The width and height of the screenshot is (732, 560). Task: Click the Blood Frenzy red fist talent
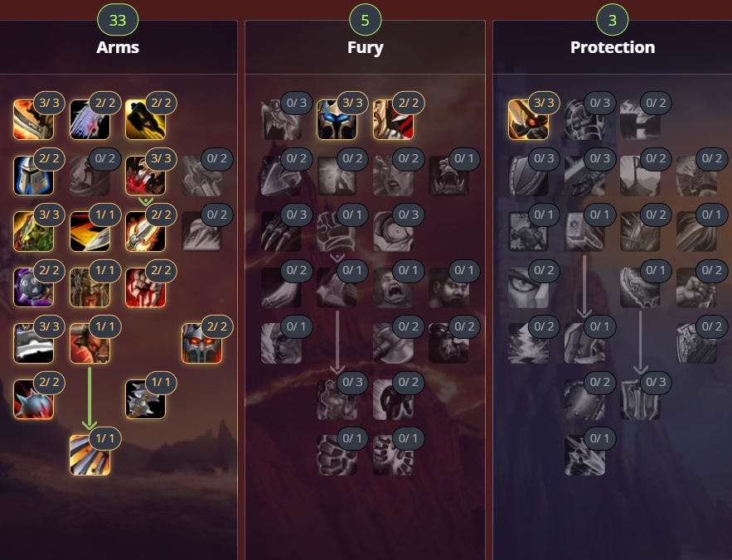point(146,287)
